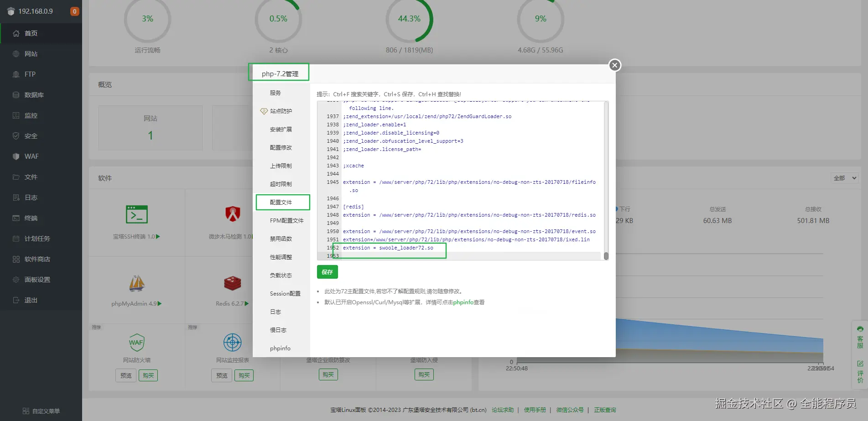This screenshot has width=868, height=421.
Task: Open the 数据库 database icon
Action: [16, 95]
